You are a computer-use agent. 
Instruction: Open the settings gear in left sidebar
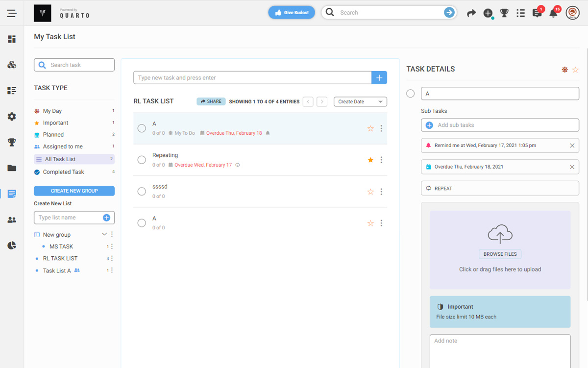12,117
